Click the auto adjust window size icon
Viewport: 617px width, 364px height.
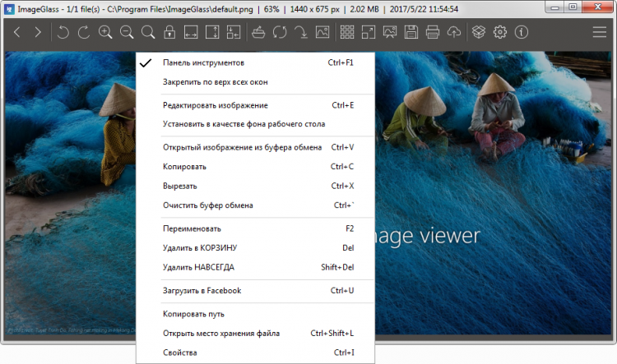point(234,32)
